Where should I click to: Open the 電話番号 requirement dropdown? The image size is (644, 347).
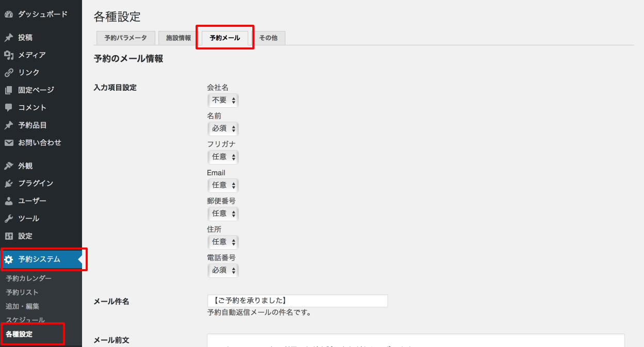coord(223,270)
